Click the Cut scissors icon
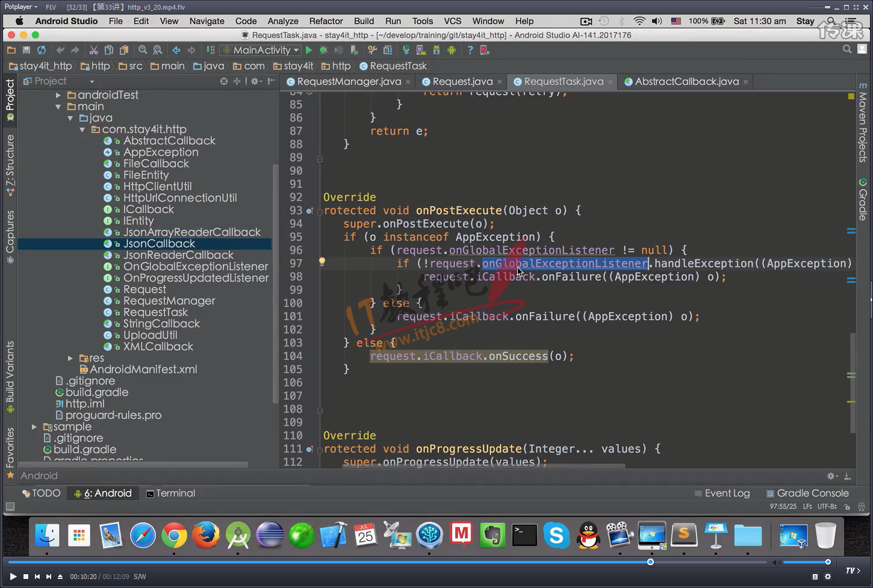 [x=94, y=51]
